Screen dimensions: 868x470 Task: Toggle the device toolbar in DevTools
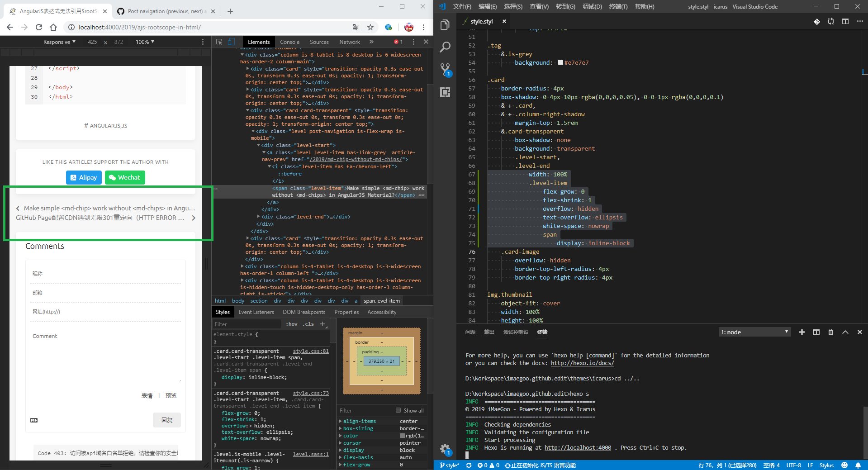[x=231, y=42]
